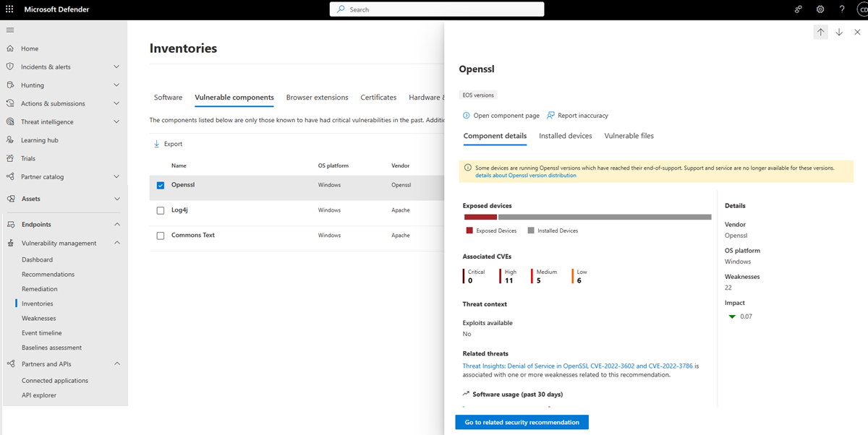Open Threat Insights Denial of Service link

click(577, 366)
